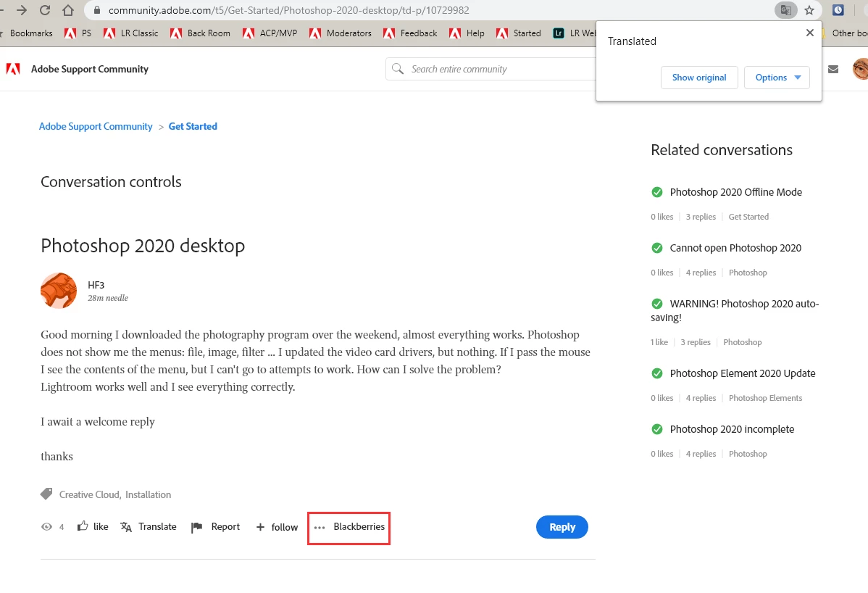Open the ACP/MVP bookmark
The height and width of the screenshot is (593, 868).
(x=270, y=33)
